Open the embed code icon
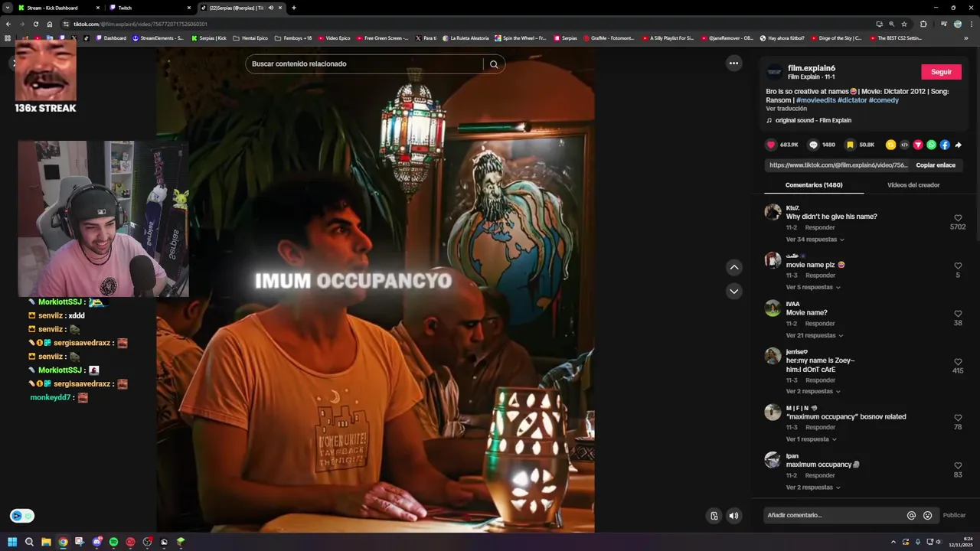The width and height of the screenshot is (980, 551). coord(904,145)
